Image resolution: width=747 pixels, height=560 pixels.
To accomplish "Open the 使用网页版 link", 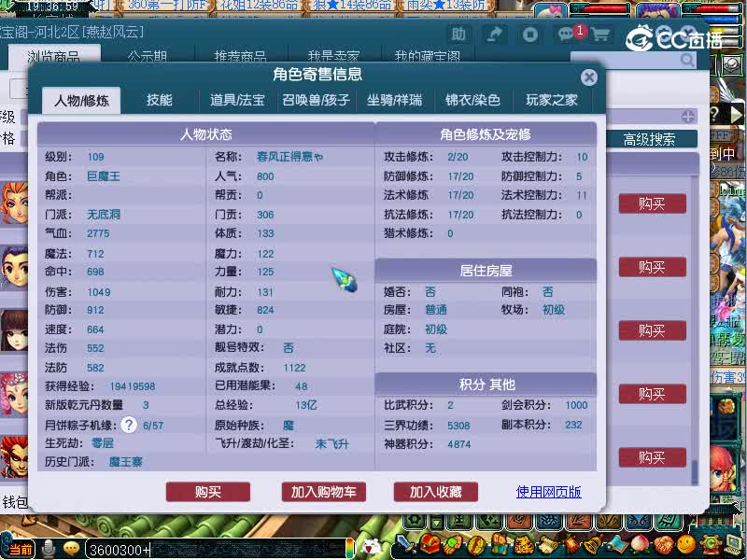I will pyautogui.click(x=548, y=492).
